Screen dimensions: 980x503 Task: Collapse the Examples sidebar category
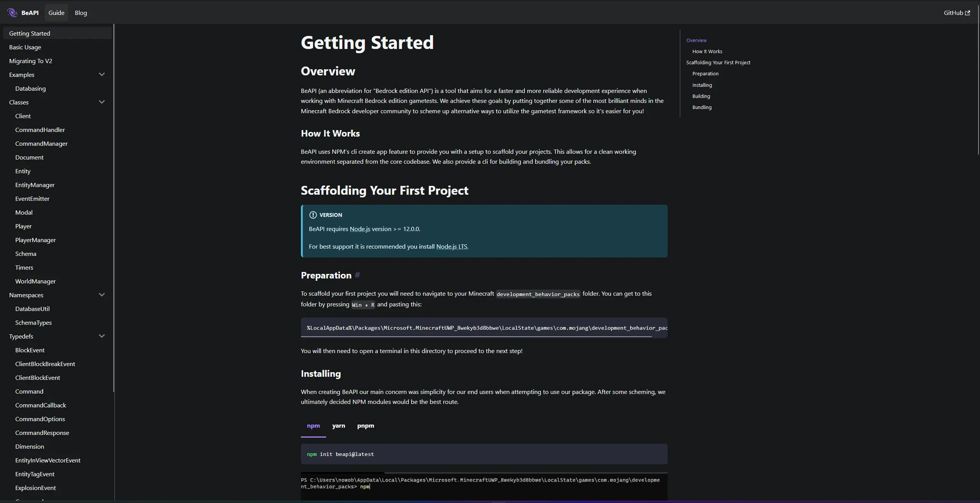pyautogui.click(x=102, y=75)
